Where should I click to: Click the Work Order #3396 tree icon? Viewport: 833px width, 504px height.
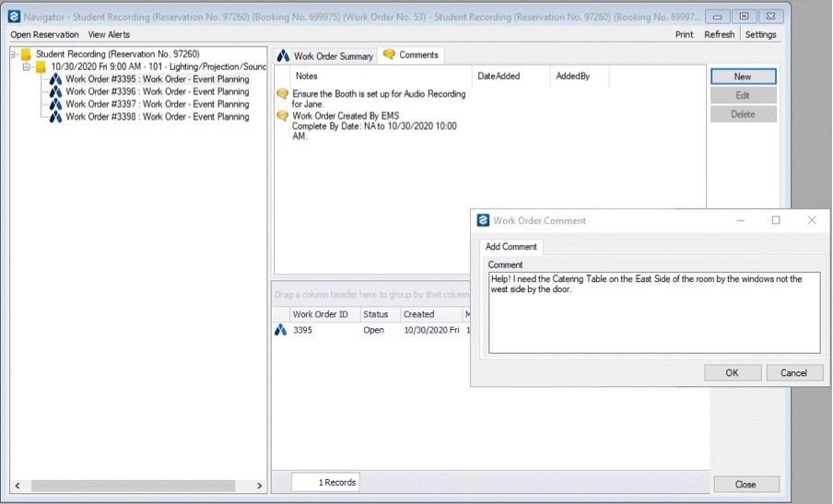[56, 92]
